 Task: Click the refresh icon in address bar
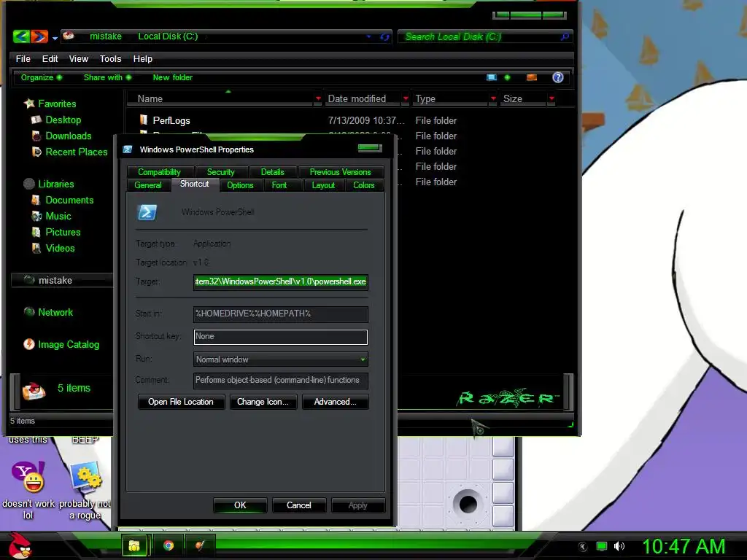384,36
